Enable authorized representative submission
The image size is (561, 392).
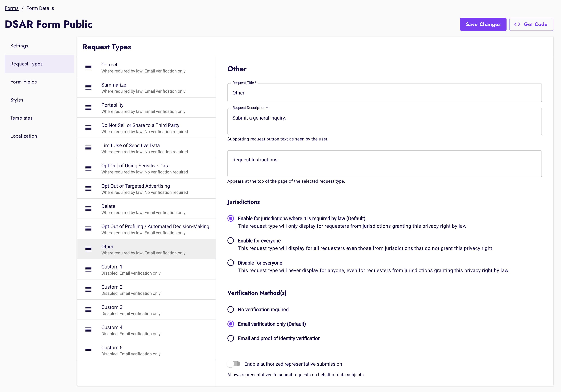click(x=234, y=364)
